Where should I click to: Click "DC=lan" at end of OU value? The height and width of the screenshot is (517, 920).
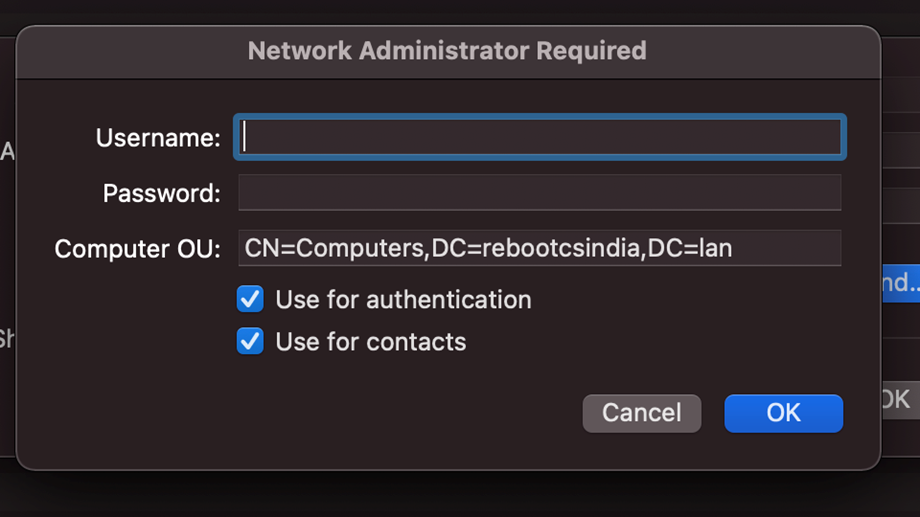691,248
